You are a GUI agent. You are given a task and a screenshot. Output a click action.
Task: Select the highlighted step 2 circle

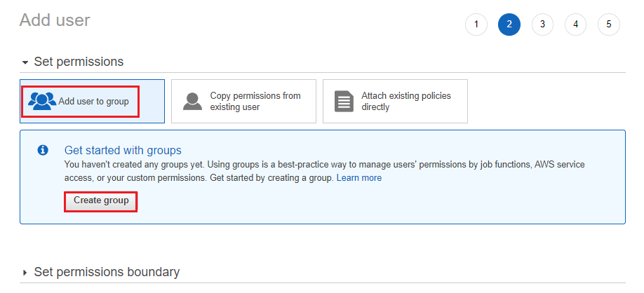point(509,25)
